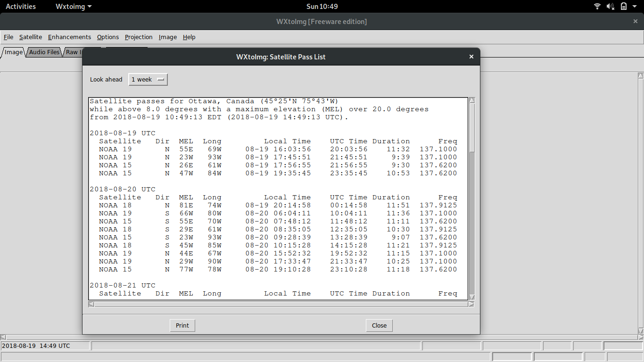
Task: Click the pass list vertical scrollbar thumb
Action: point(472,128)
